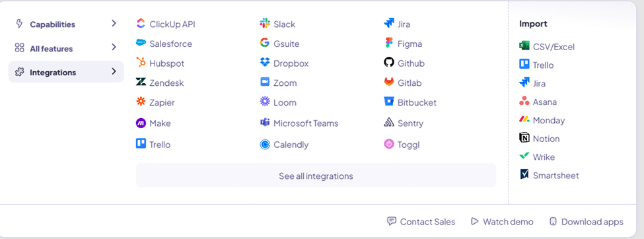Select the Hubspot icon
Image resolution: width=644 pixels, height=239 pixels.
(x=141, y=63)
